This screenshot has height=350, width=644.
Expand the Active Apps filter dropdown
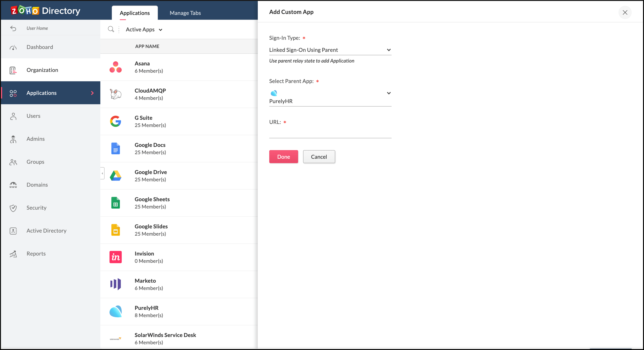tap(144, 29)
